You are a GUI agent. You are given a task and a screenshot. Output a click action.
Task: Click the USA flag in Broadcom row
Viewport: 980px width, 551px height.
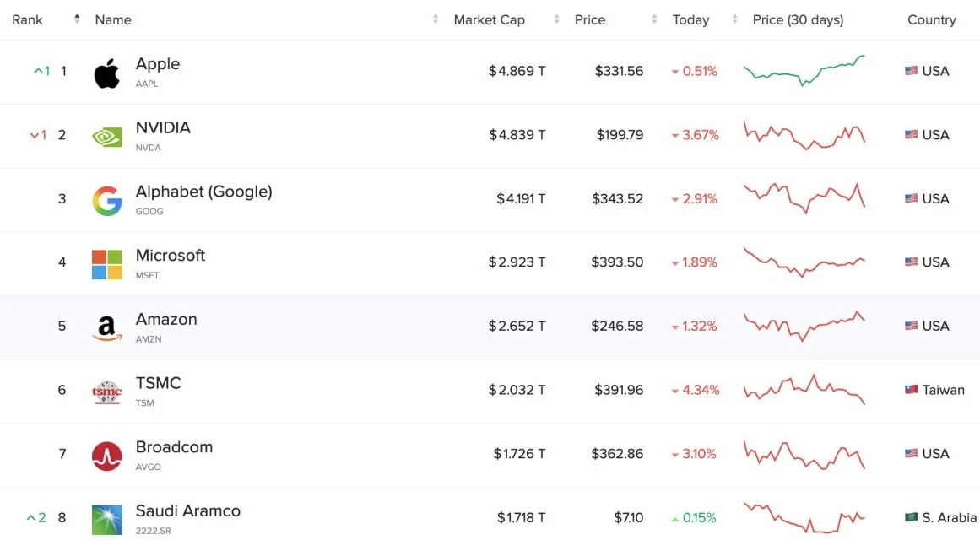(x=912, y=454)
